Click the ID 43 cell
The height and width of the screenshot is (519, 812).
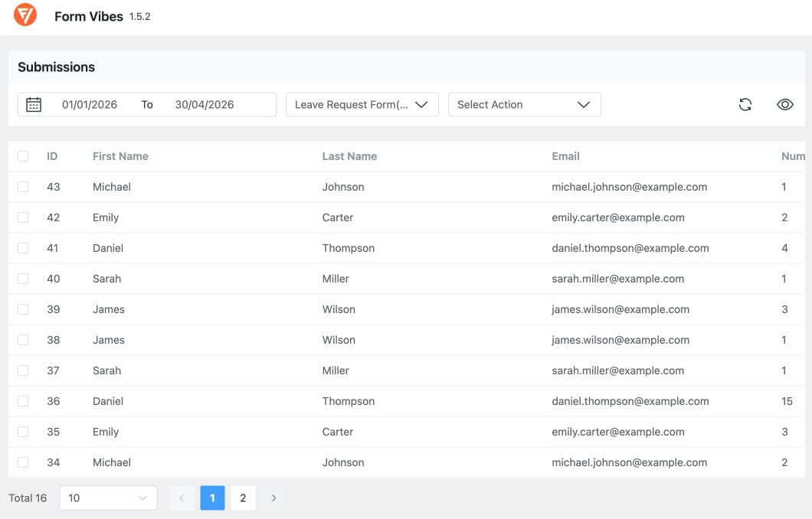(x=54, y=187)
